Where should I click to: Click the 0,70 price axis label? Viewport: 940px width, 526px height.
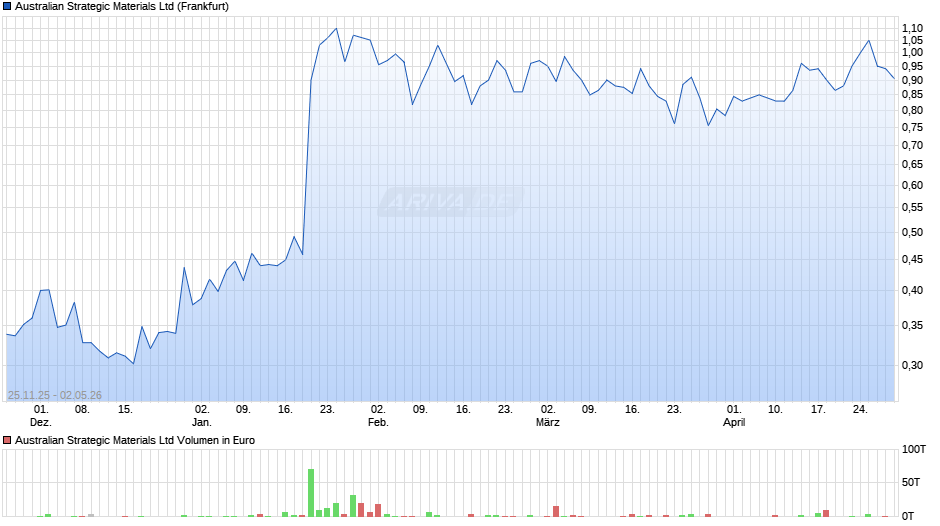coord(912,145)
